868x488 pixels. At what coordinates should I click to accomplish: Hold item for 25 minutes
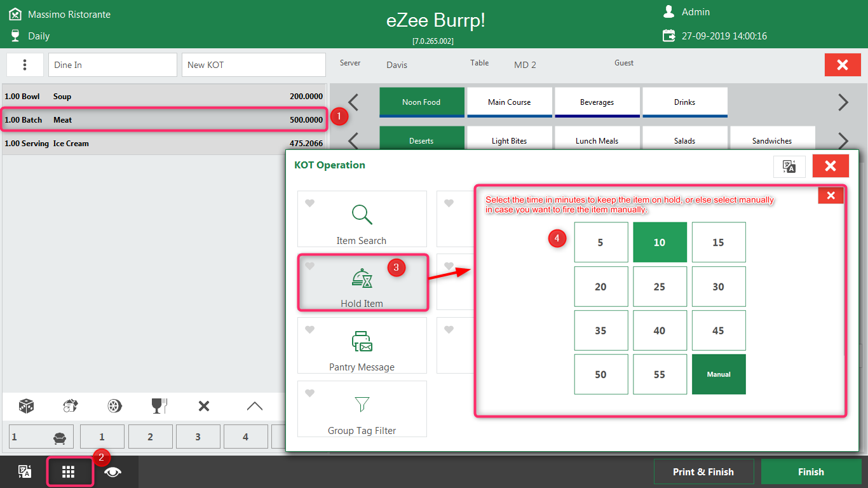tap(660, 287)
